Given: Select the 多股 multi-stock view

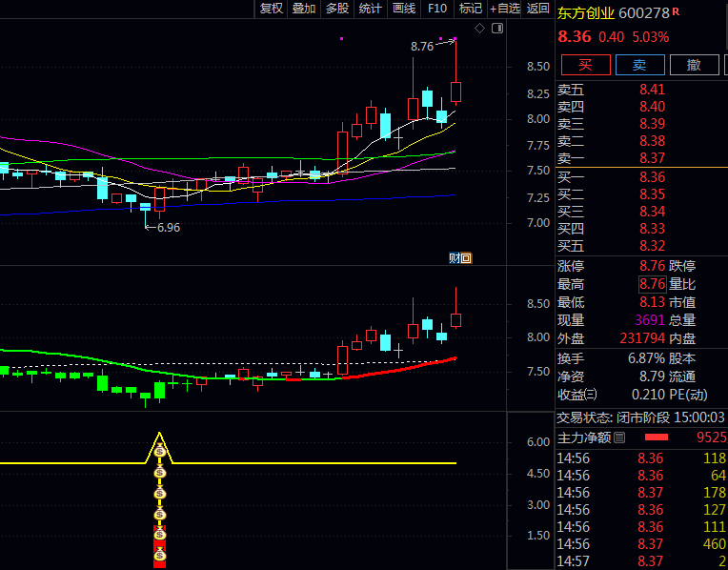Looking at the screenshot, I should pos(337,9).
